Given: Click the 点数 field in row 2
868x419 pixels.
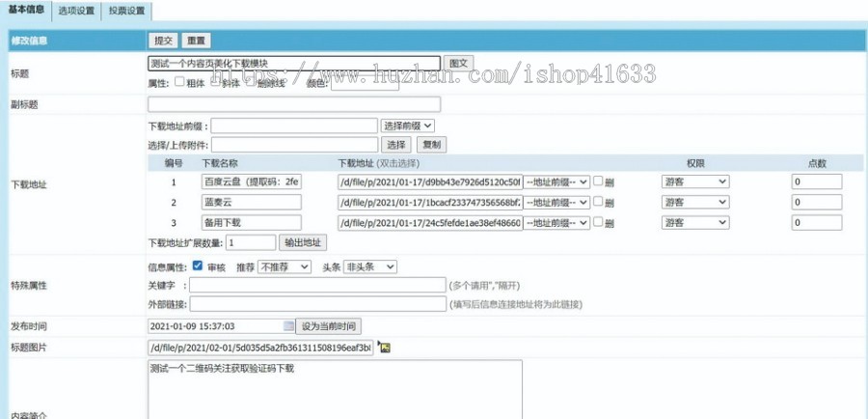Looking at the screenshot, I should tap(817, 203).
